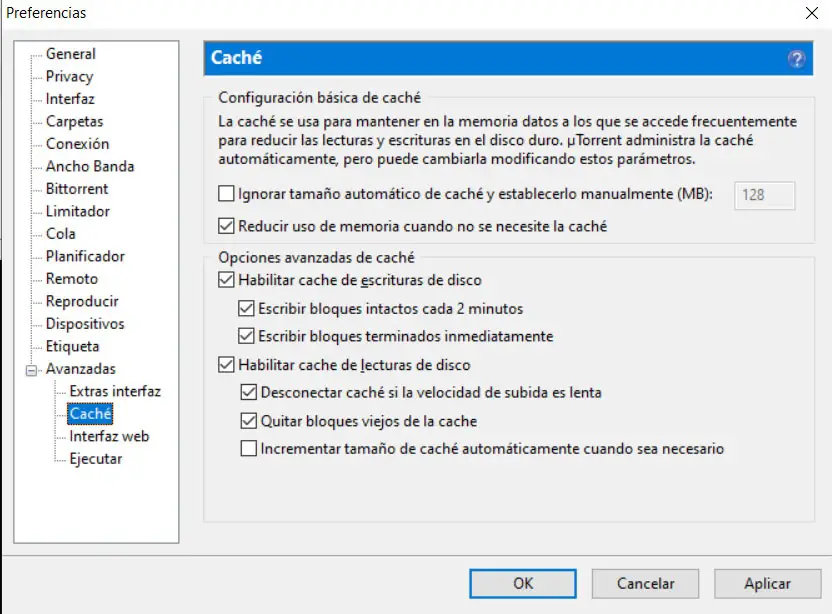Image resolution: width=832 pixels, height=614 pixels.
Task: Click the blue help question mark icon
Action: click(796, 59)
